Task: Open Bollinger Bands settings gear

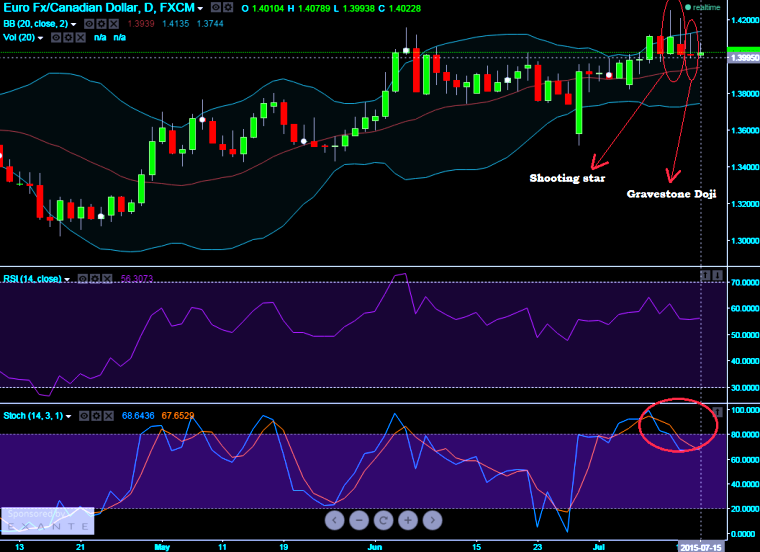Action: [x=101, y=24]
